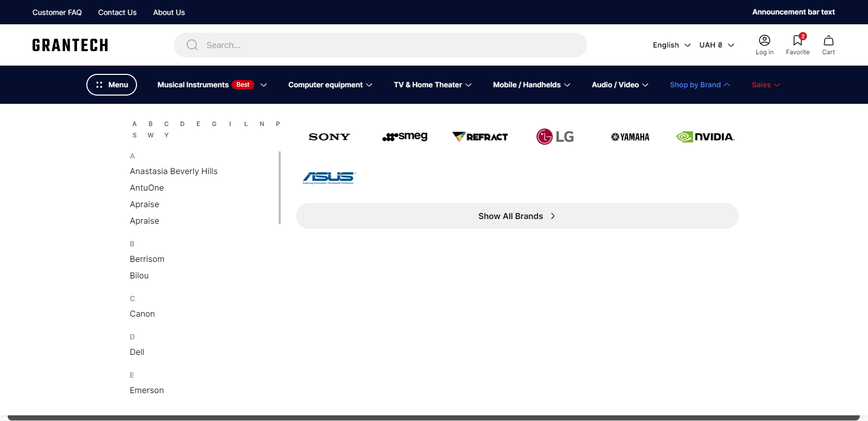Click the Announcement bar text
Image resolution: width=868 pixels, height=421 pixels.
coord(794,12)
